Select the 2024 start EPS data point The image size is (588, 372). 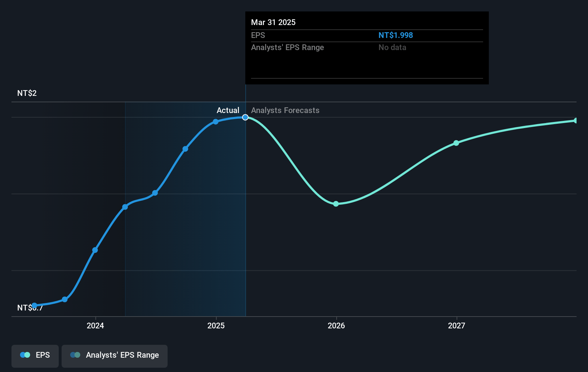(x=95, y=250)
